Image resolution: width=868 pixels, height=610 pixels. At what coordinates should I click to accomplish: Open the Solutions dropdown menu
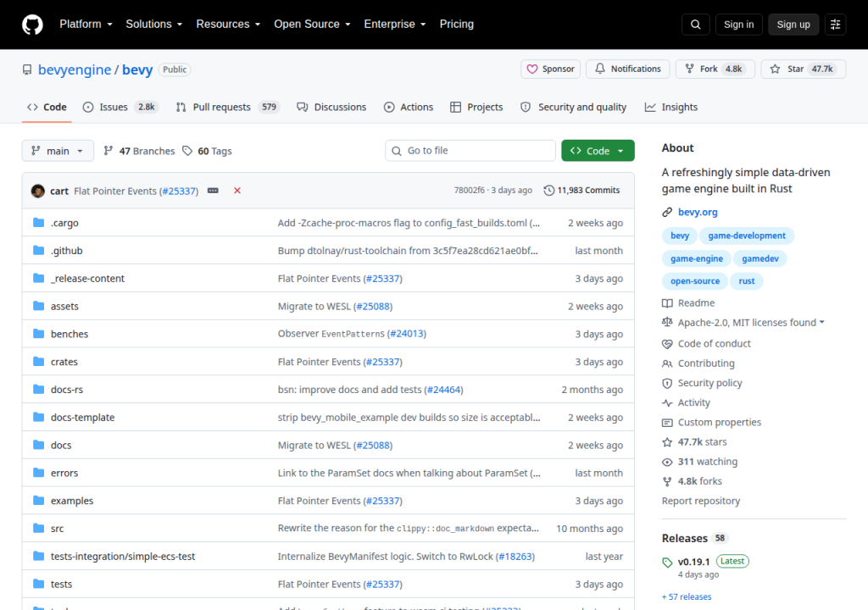[x=154, y=25]
